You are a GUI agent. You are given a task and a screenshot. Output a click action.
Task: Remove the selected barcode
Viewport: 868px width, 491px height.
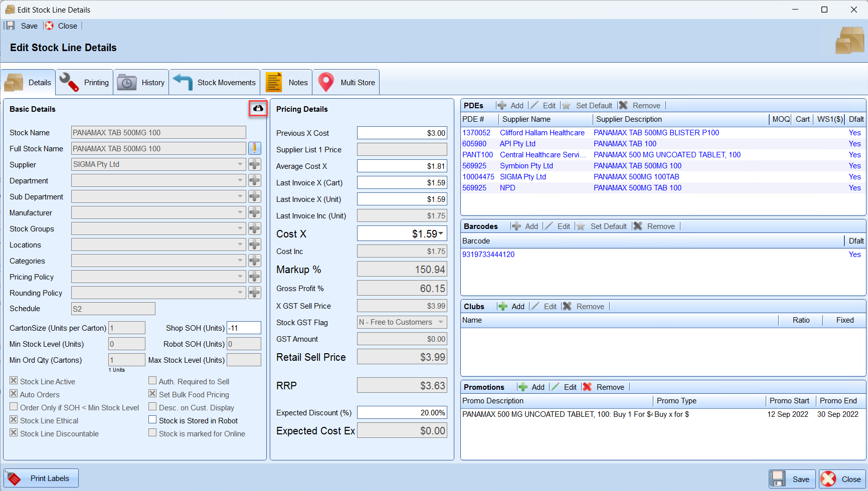654,226
